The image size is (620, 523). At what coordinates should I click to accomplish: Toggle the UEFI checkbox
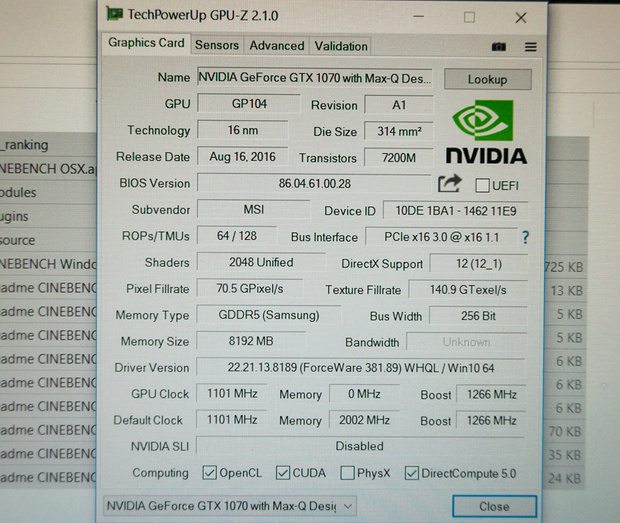click(x=482, y=185)
